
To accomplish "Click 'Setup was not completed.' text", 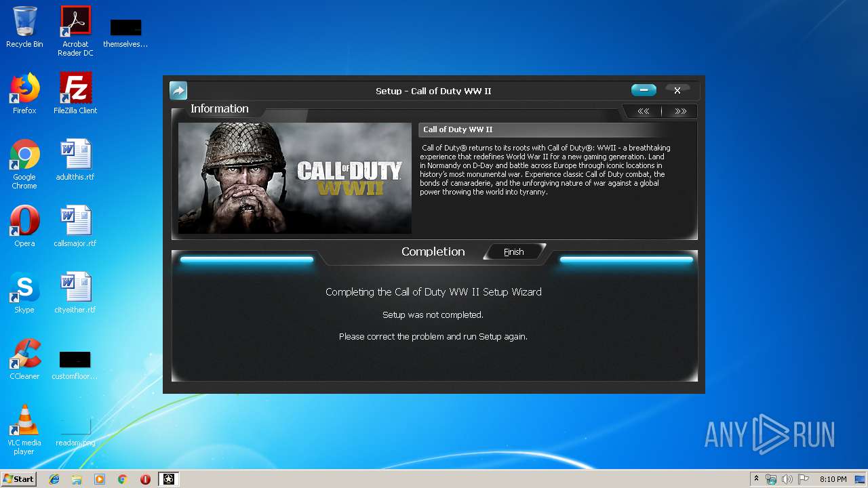I will coord(433,315).
